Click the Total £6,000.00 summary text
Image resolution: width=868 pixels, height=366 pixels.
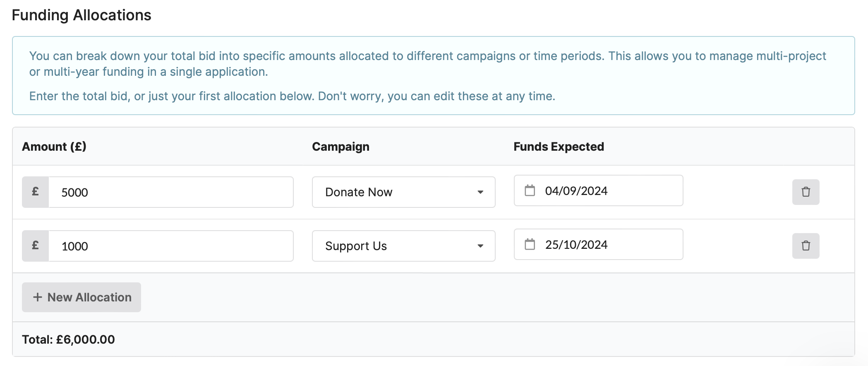coord(69,340)
